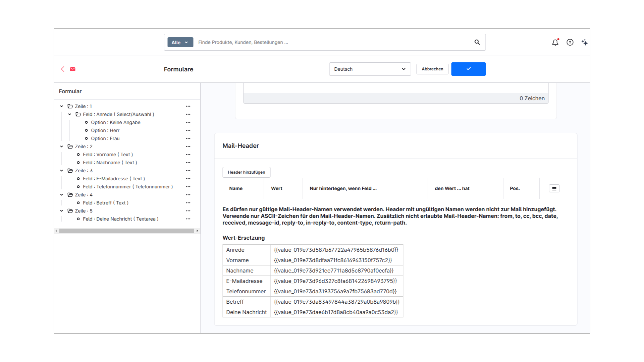Select the Option : Herr item
The image size is (644, 362).
[105, 130]
